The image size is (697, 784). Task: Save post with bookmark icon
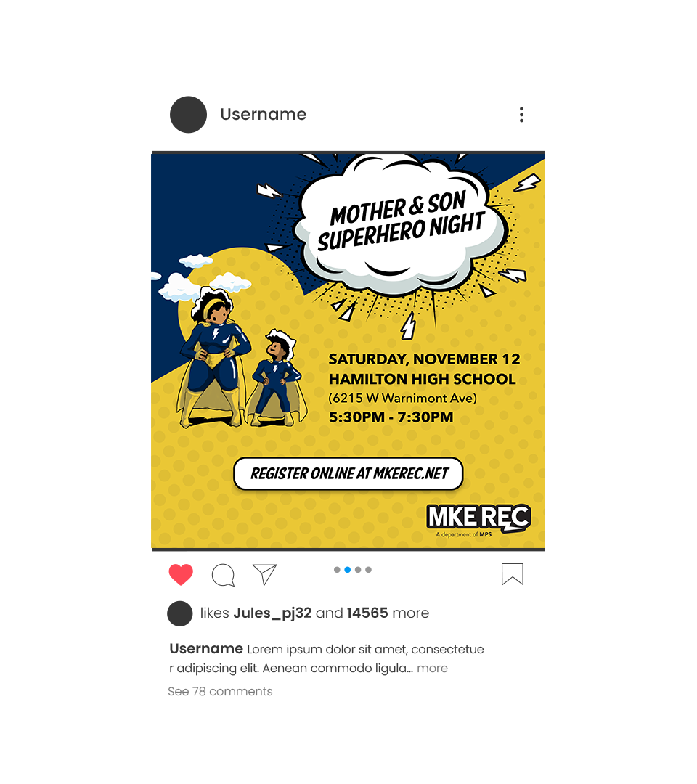(x=513, y=574)
